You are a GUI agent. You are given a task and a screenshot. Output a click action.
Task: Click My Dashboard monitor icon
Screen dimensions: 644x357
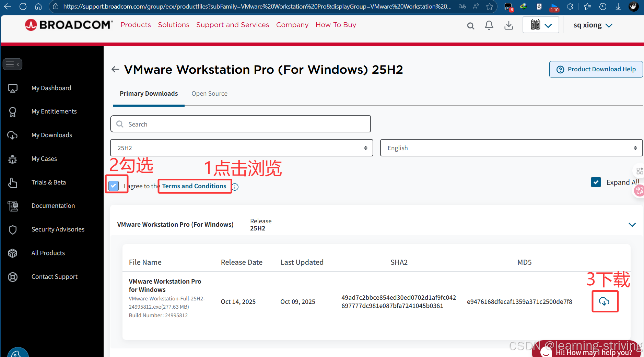[x=13, y=88]
